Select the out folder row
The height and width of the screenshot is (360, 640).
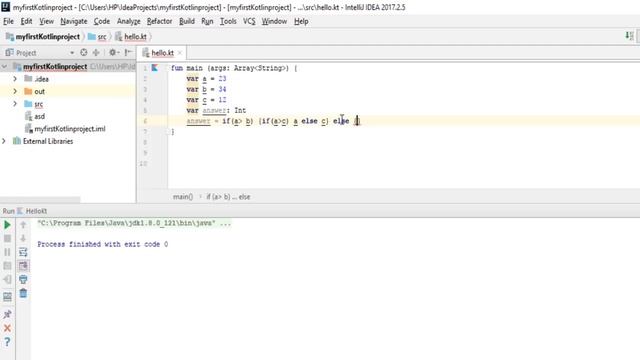pos(68,91)
